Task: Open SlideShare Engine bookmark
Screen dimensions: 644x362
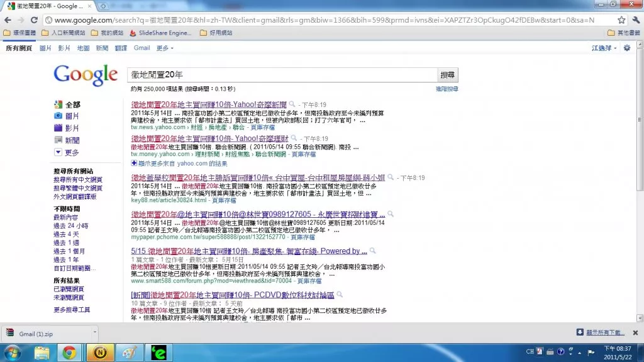Action: click(x=160, y=33)
